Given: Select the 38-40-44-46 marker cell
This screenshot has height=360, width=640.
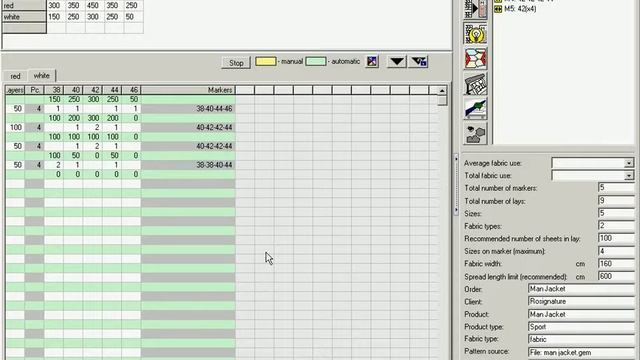Looking at the screenshot, I should point(188,109).
